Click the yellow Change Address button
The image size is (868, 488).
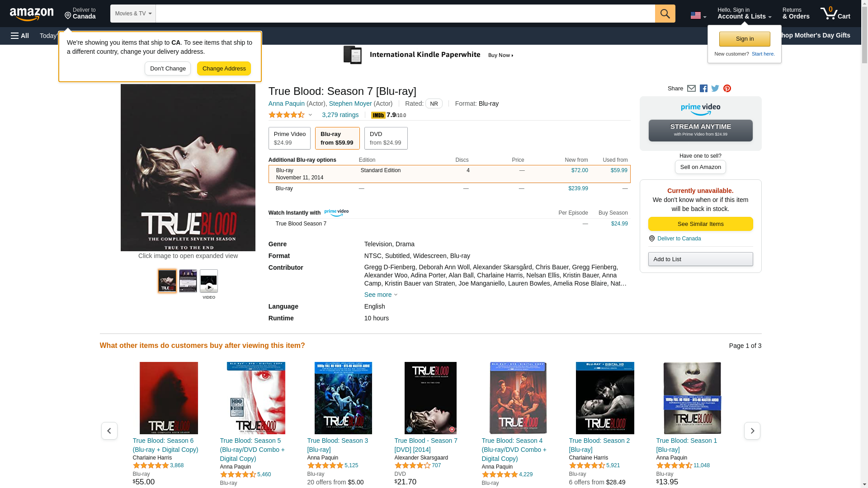224,69
